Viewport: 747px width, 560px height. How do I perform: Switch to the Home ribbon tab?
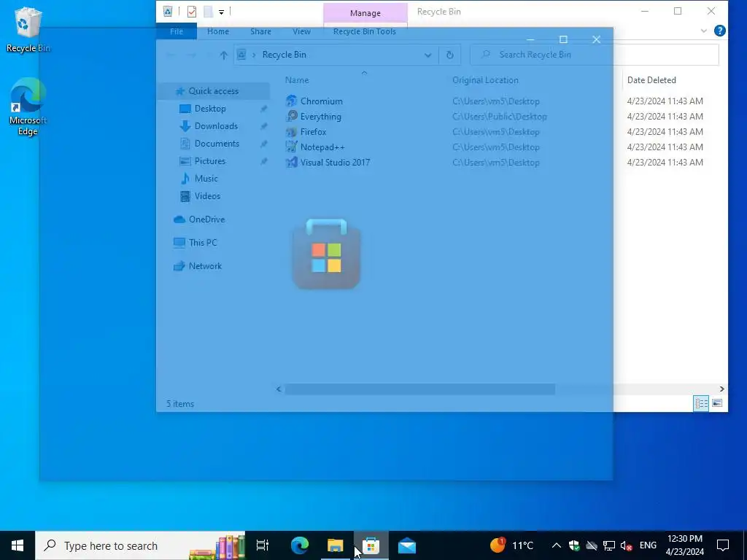pos(218,31)
